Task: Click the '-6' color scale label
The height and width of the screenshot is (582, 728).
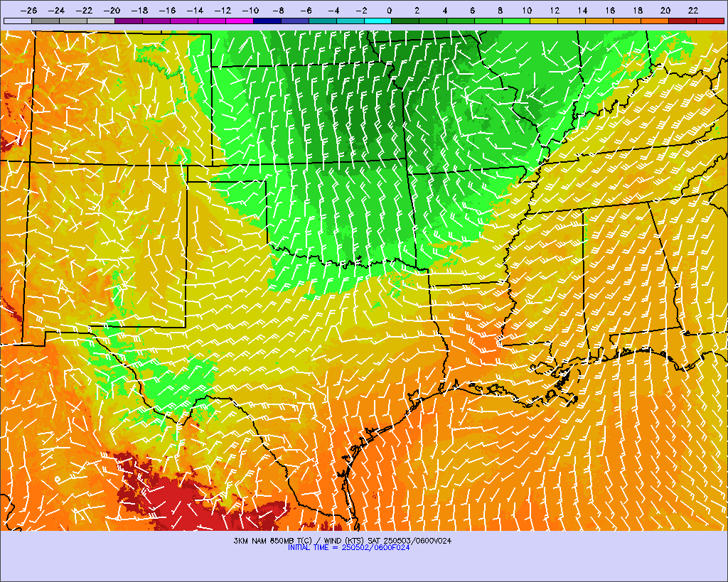Action: pos(306,11)
